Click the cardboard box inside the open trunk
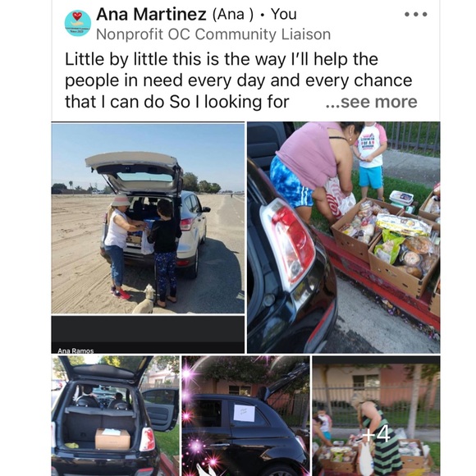476x476 pixels. pos(112,439)
